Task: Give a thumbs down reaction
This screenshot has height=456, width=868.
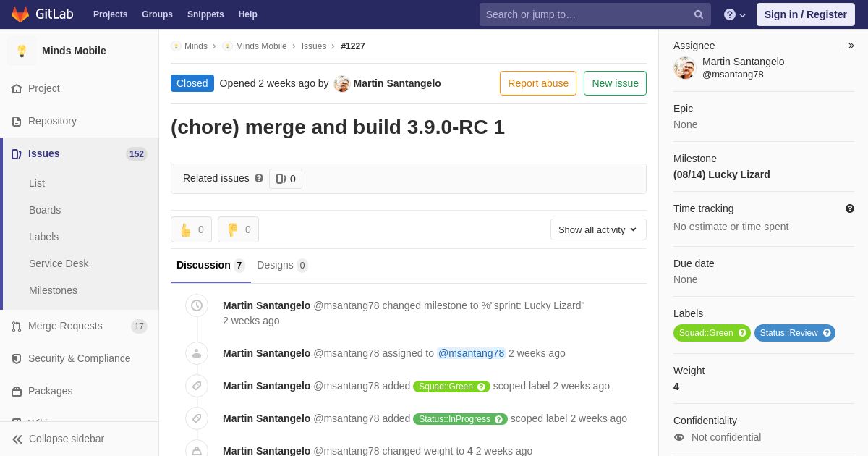Action: [238, 229]
